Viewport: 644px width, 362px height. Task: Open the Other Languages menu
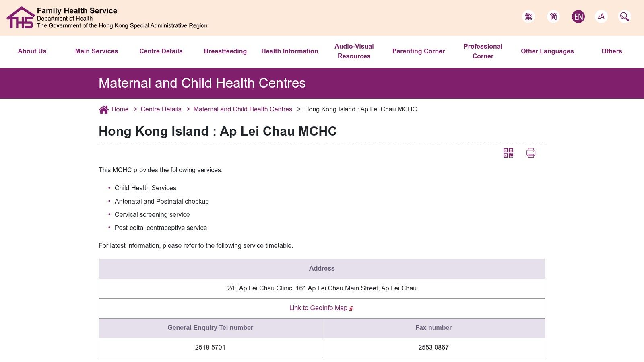pos(547,51)
